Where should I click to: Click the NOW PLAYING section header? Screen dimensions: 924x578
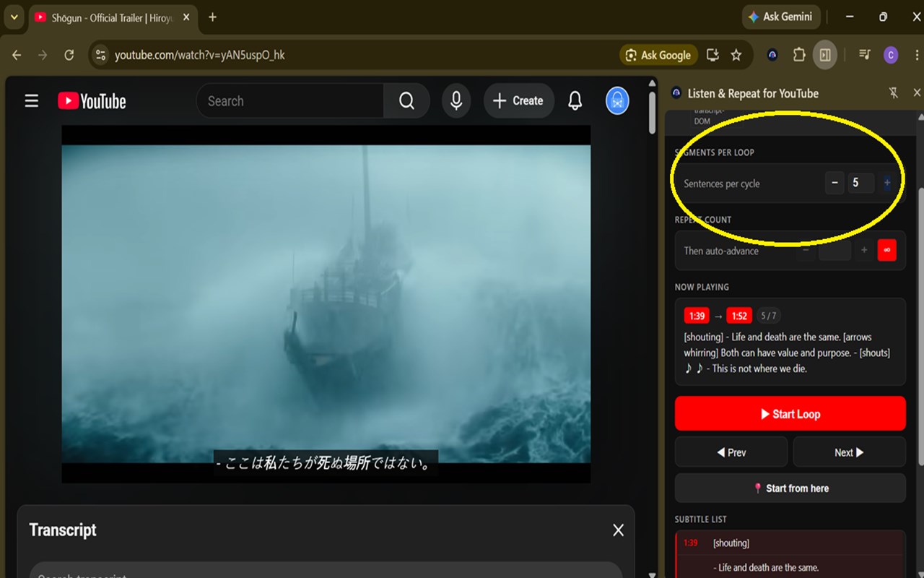point(702,287)
